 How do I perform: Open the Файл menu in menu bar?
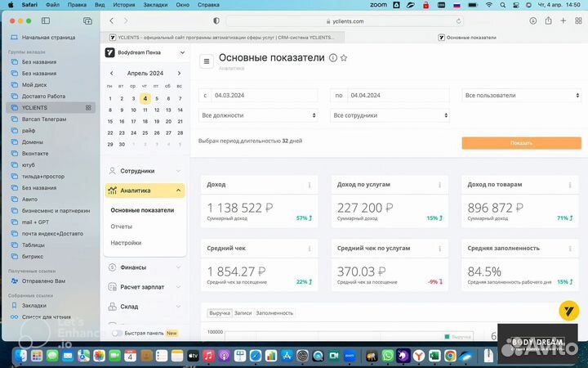[x=52, y=5]
